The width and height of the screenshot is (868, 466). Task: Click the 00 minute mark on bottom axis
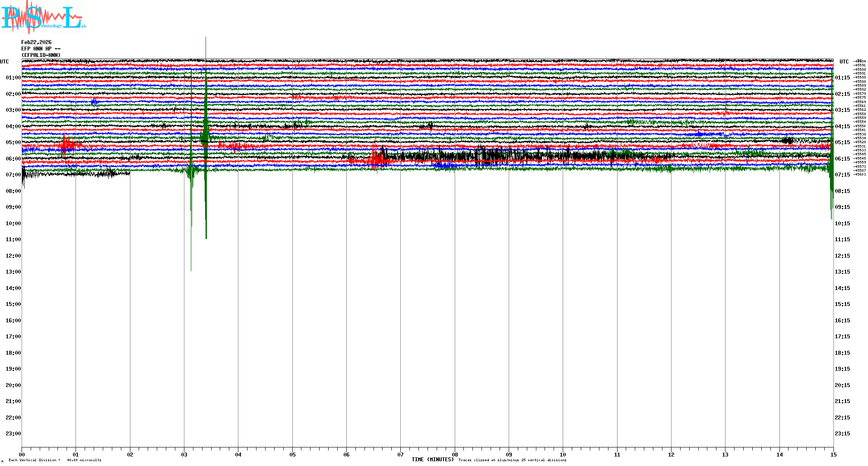22,454
